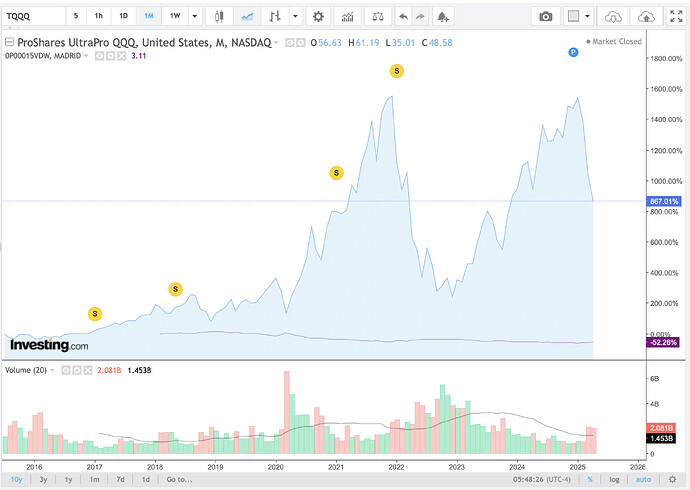The image size is (690, 490).
Task: Toggle percent scale mode
Action: (590, 479)
